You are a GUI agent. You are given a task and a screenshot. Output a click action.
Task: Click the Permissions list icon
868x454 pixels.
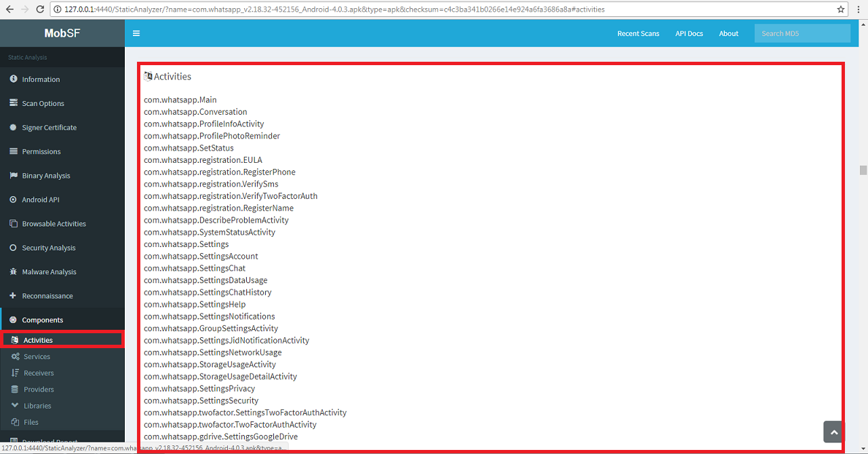(x=13, y=151)
